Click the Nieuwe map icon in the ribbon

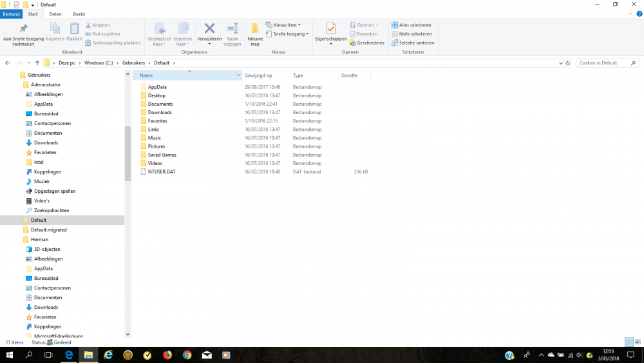coord(255,30)
